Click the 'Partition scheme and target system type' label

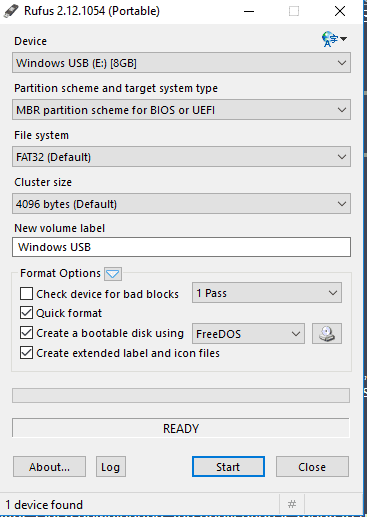pyautogui.click(x=116, y=88)
